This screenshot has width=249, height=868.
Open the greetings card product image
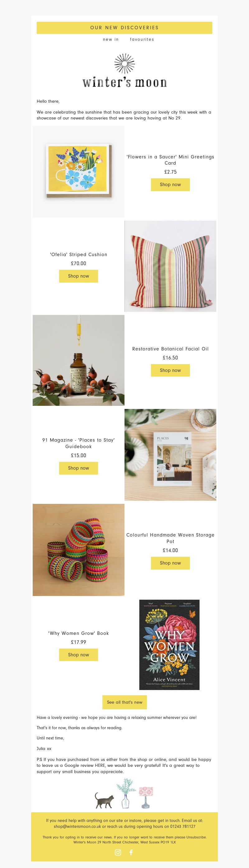click(x=78, y=171)
